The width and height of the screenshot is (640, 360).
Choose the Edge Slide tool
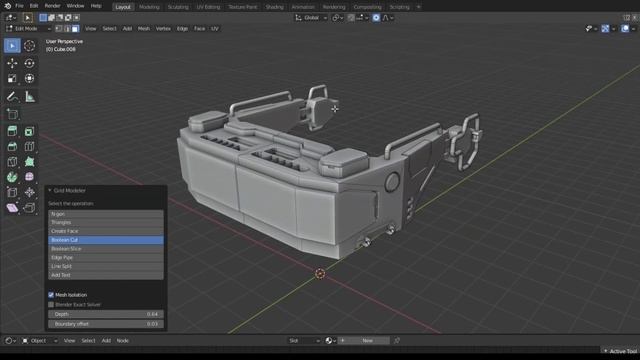[x=12, y=192]
